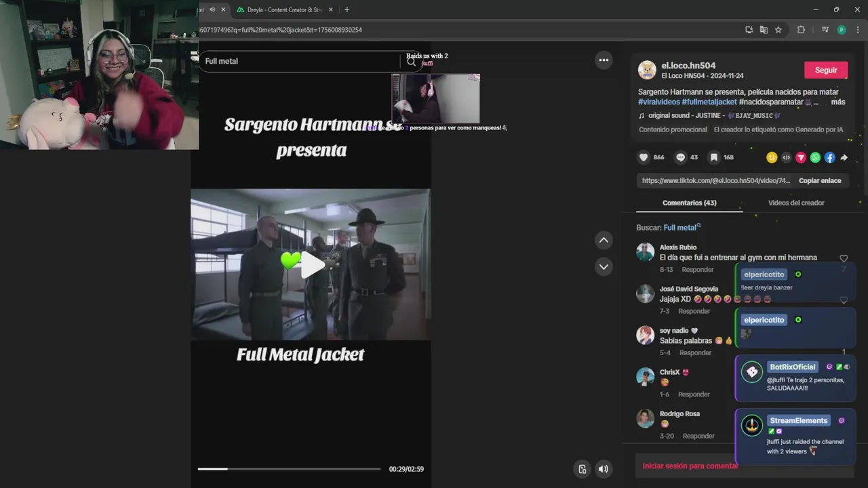Go to previous video with up arrow

(604, 240)
